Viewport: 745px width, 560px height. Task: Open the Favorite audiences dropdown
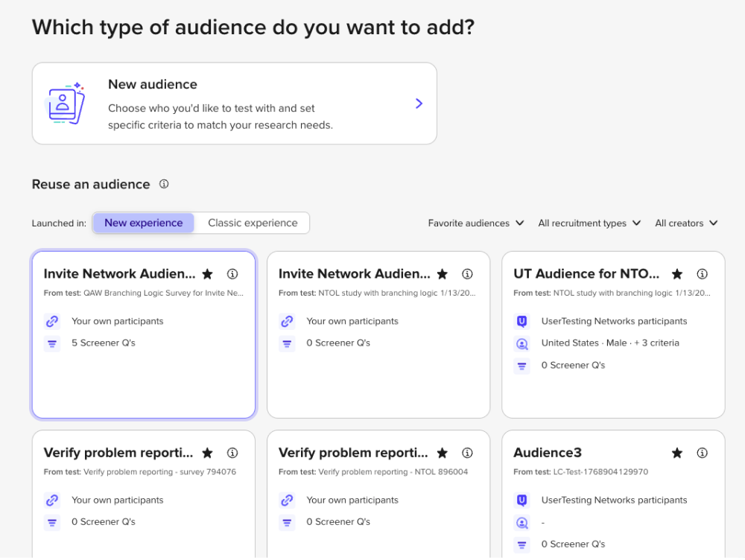pos(475,223)
